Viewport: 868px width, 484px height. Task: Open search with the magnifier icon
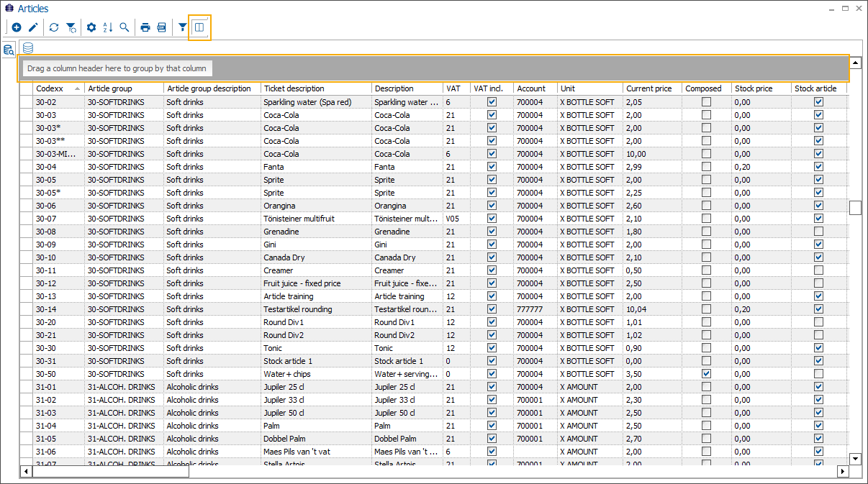(125, 28)
